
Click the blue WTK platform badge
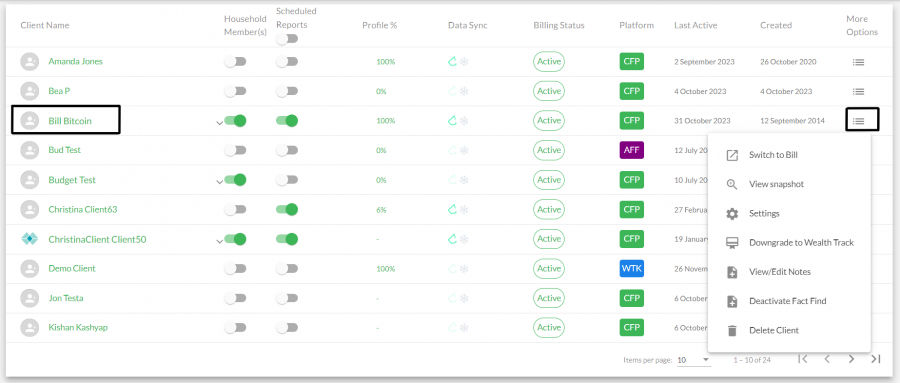pyautogui.click(x=631, y=269)
